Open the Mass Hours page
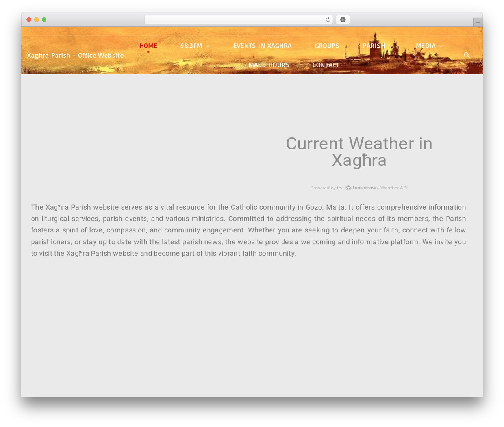The height and width of the screenshot is (427, 504). [269, 65]
